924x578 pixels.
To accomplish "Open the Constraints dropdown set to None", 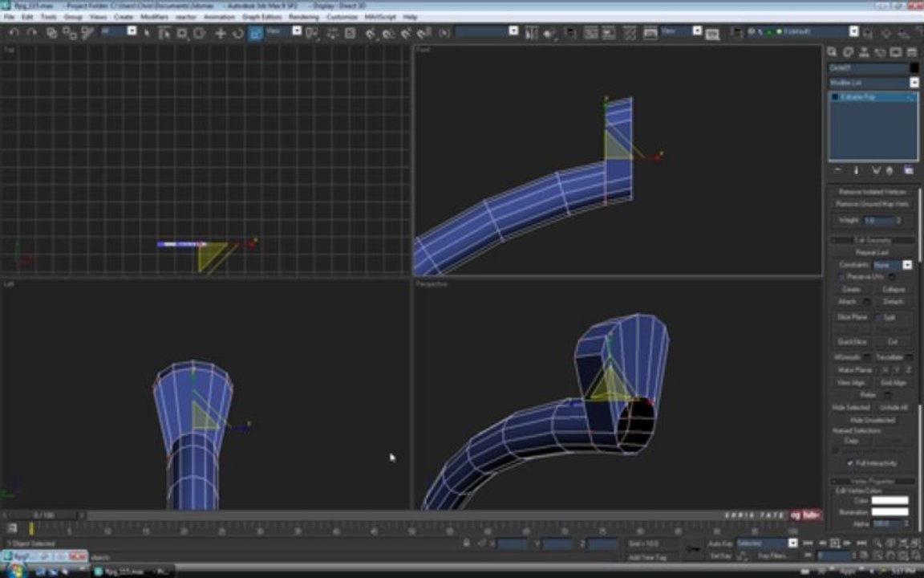I will 892,265.
